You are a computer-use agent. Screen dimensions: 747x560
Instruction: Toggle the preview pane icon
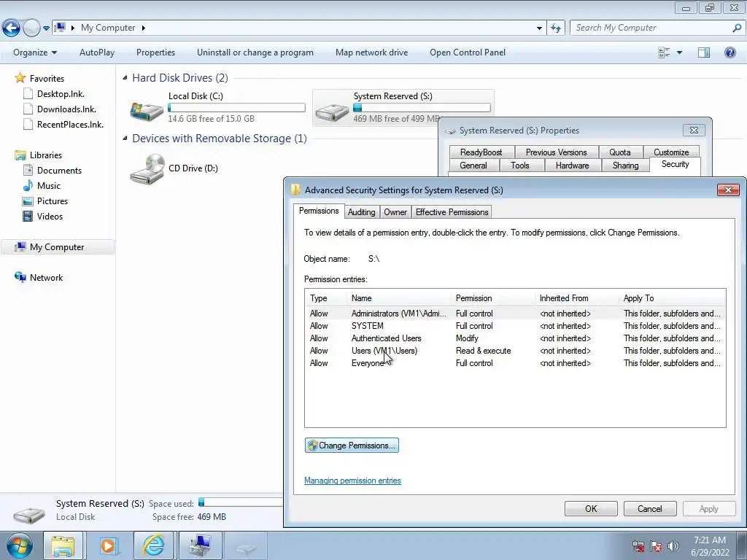click(x=704, y=52)
